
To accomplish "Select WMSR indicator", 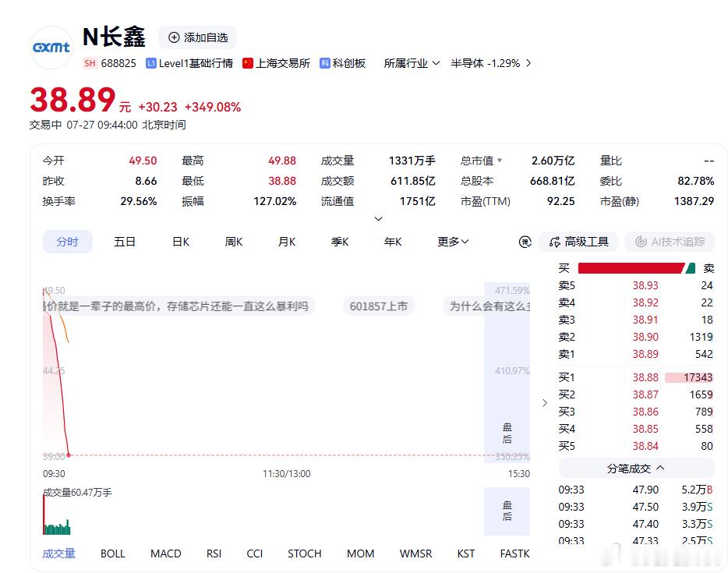I will 415,554.
